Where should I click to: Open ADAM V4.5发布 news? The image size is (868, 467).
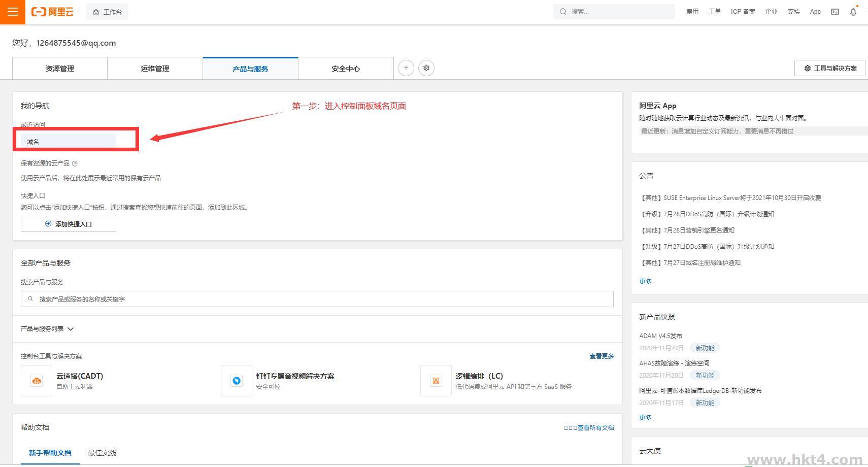click(x=660, y=336)
